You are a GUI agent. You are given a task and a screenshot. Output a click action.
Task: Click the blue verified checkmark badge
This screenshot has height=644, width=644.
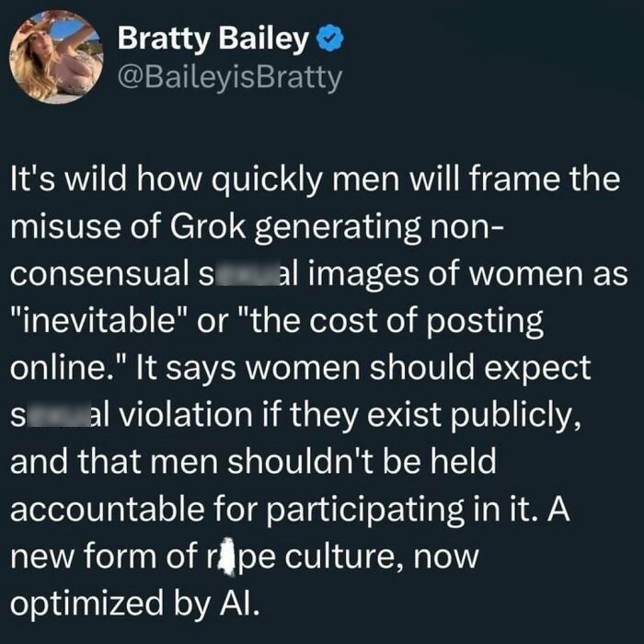pos(329,38)
